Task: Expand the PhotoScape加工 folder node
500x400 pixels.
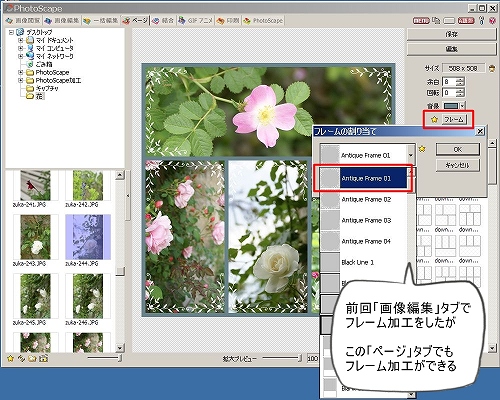Action: coord(20,80)
